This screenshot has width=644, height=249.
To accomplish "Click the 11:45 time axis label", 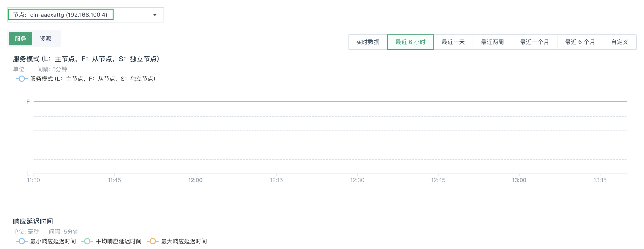I will 115,180.
